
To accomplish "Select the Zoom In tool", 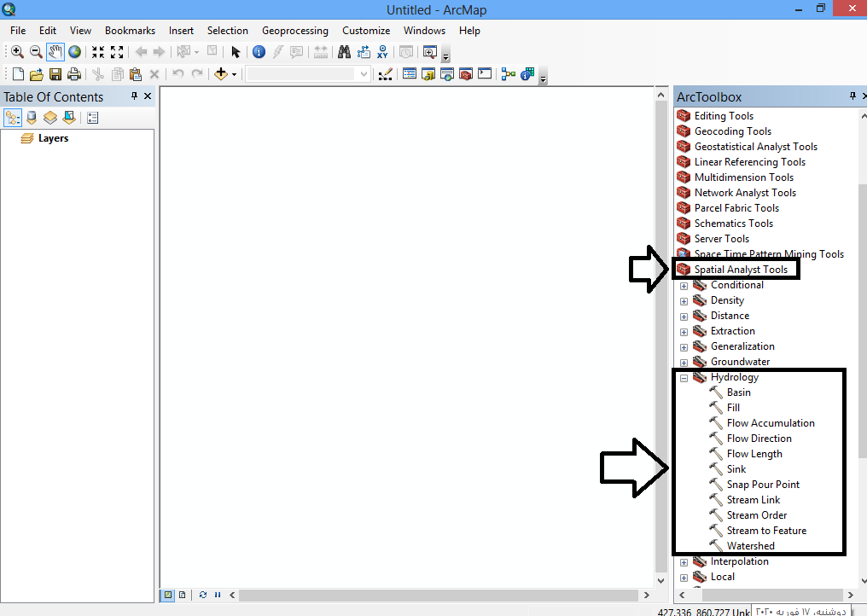I will (x=17, y=52).
